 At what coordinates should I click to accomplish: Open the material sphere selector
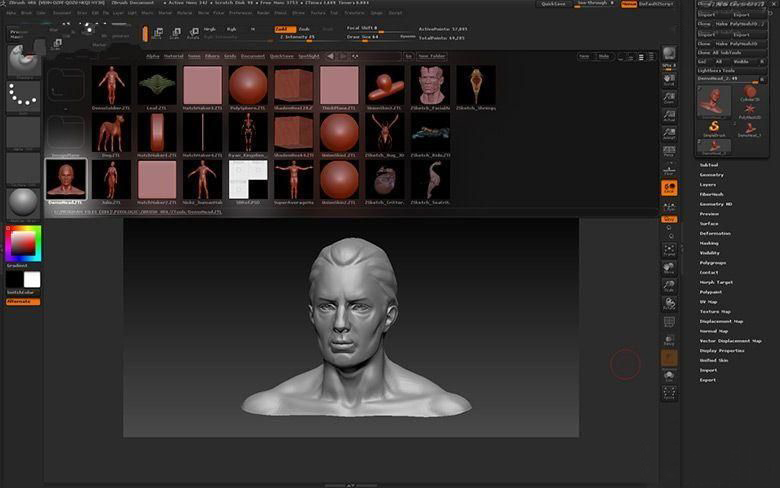coord(23,204)
